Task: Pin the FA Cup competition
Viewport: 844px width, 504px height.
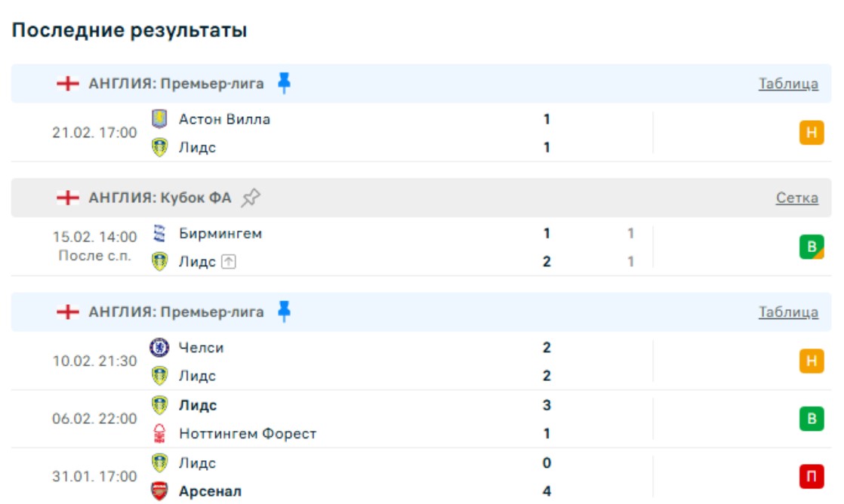Action: coord(251,198)
